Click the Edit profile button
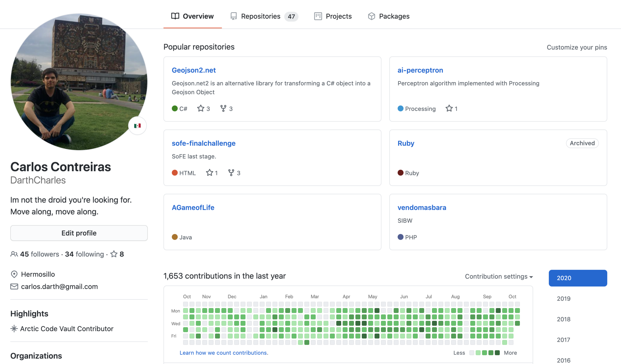This screenshot has width=621, height=364. pyautogui.click(x=79, y=233)
